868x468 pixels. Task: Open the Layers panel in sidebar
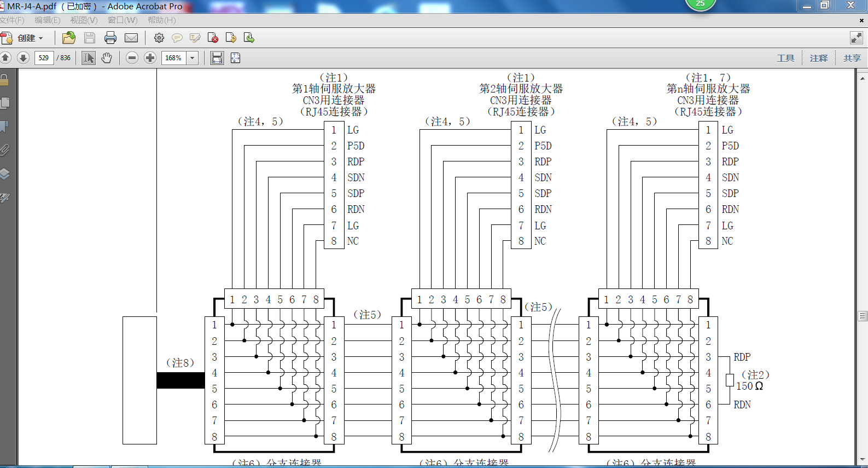[x=5, y=174]
